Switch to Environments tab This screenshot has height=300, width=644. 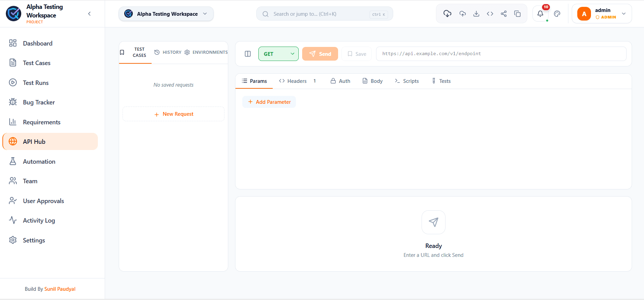(206, 52)
